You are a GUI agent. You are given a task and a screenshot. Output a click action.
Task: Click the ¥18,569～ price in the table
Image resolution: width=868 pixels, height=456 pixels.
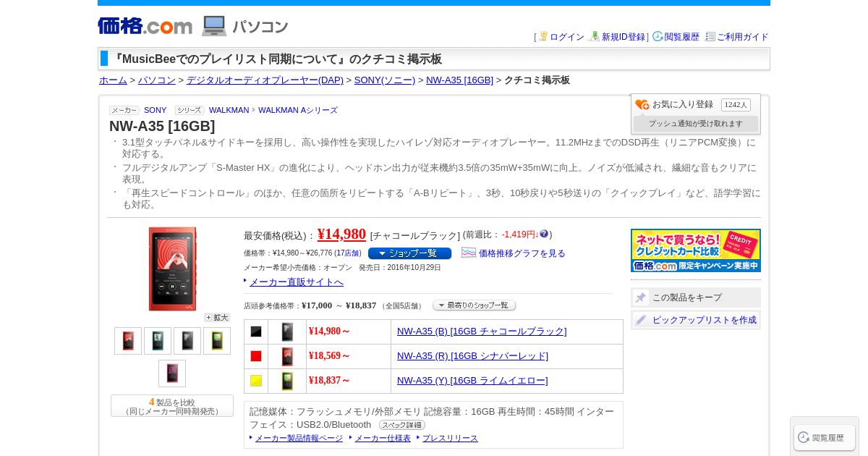click(x=329, y=356)
